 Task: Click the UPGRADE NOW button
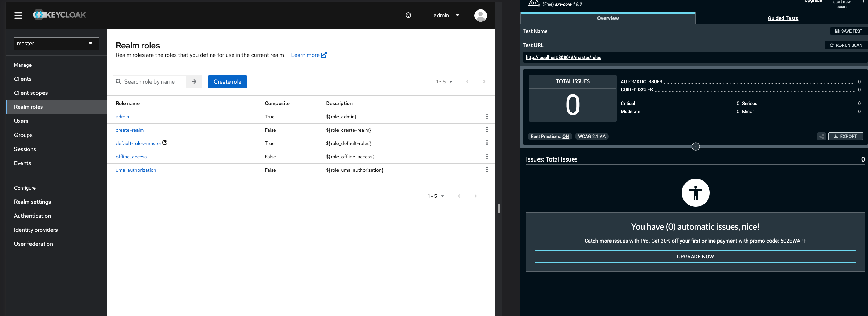click(x=695, y=257)
